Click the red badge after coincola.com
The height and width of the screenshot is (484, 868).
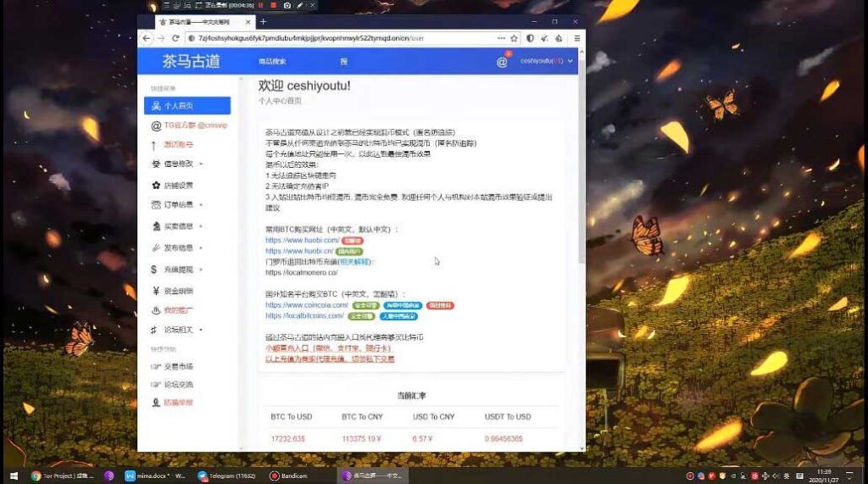(x=440, y=306)
